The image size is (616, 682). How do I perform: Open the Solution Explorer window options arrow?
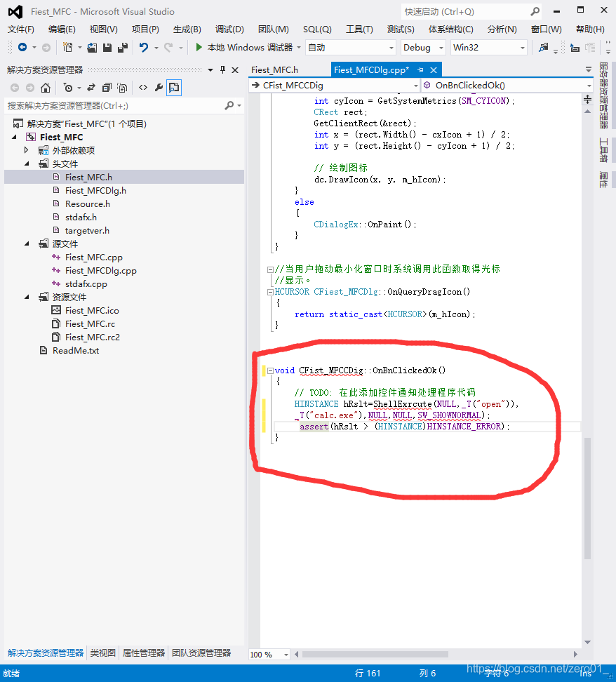click(x=210, y=69)
